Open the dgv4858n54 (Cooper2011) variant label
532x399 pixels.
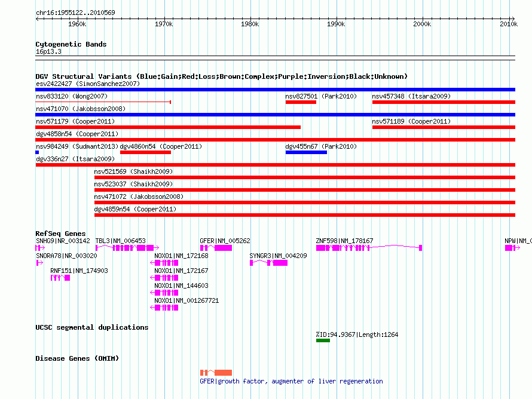click(77, 134)
